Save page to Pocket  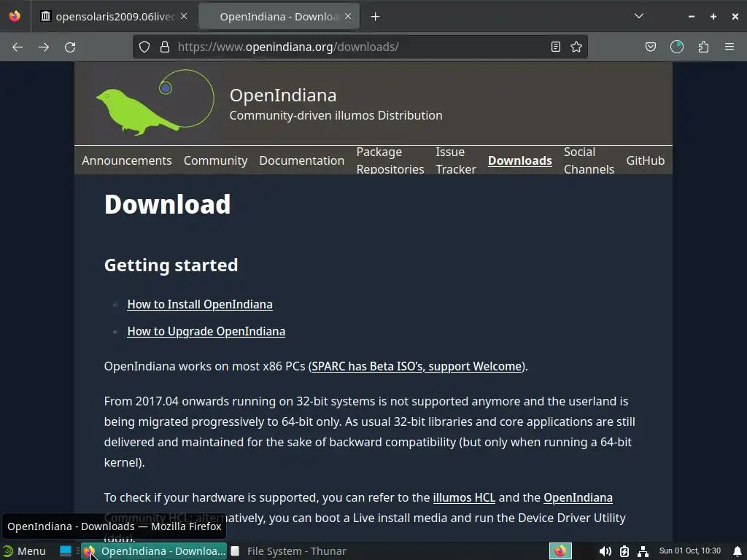tap(651, 47)
